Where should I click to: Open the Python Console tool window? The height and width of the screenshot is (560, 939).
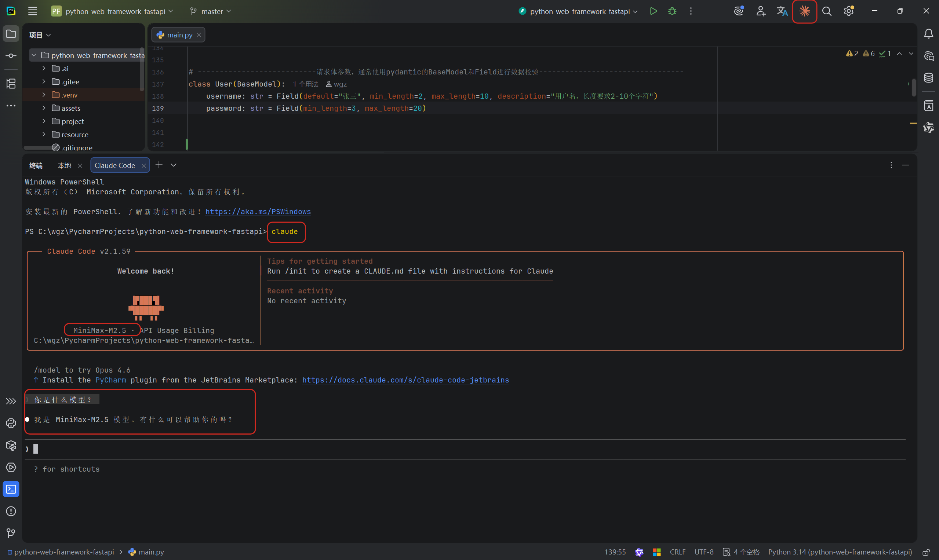click(11, 424)
